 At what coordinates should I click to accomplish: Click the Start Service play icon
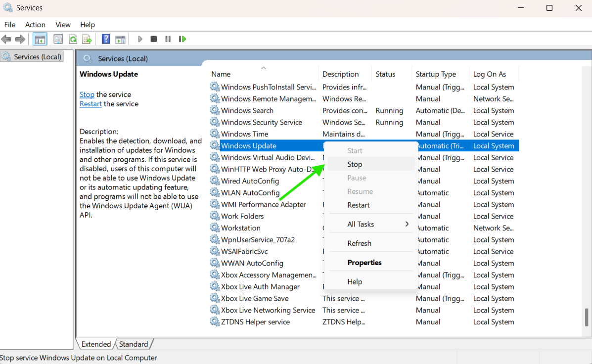(140, 39)
